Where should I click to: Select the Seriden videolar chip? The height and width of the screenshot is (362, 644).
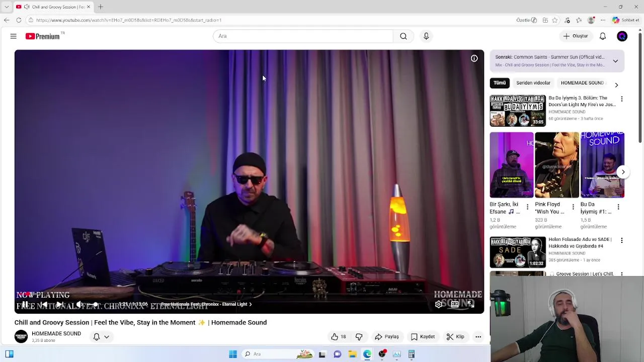pyautogui.click(x=533, y=83)
